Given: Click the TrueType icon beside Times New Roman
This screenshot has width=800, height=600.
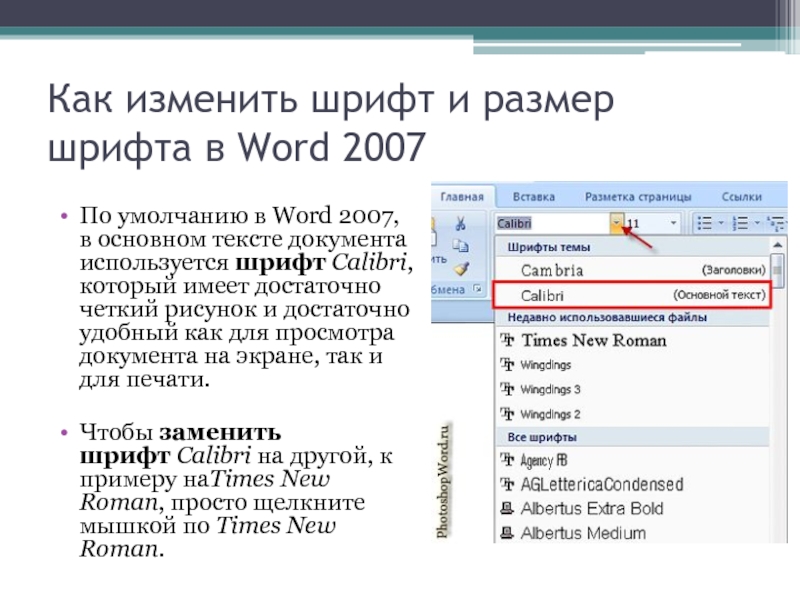Looking at the screenshot, I should pos(507,340).
